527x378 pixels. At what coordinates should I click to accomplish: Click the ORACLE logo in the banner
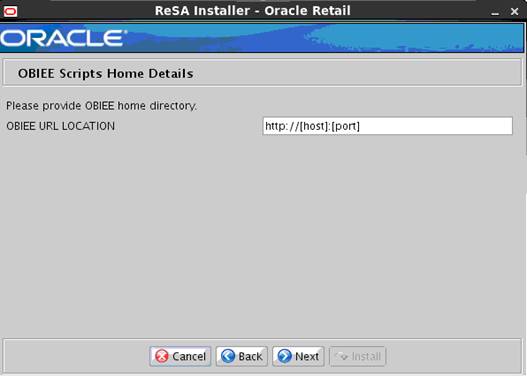(63, 38)
